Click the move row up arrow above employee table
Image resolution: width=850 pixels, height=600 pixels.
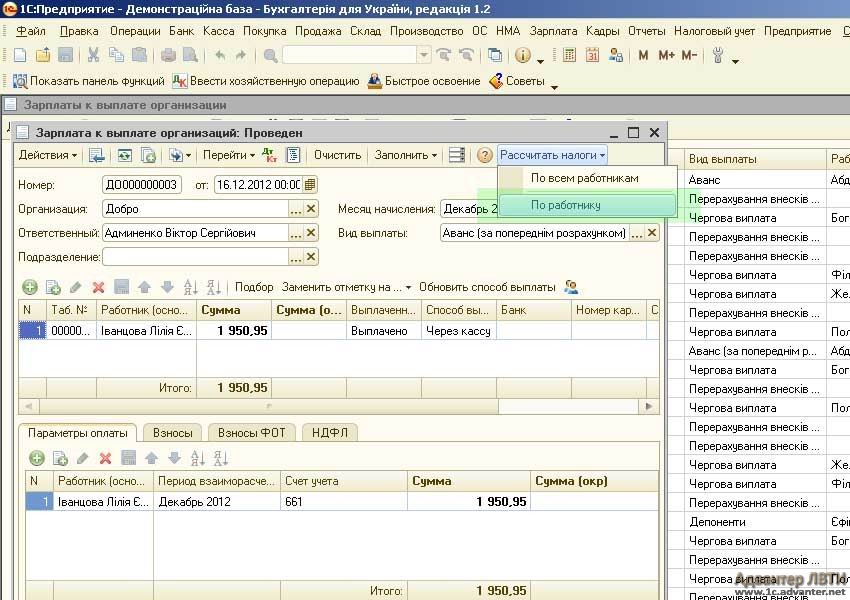point(144,287)
